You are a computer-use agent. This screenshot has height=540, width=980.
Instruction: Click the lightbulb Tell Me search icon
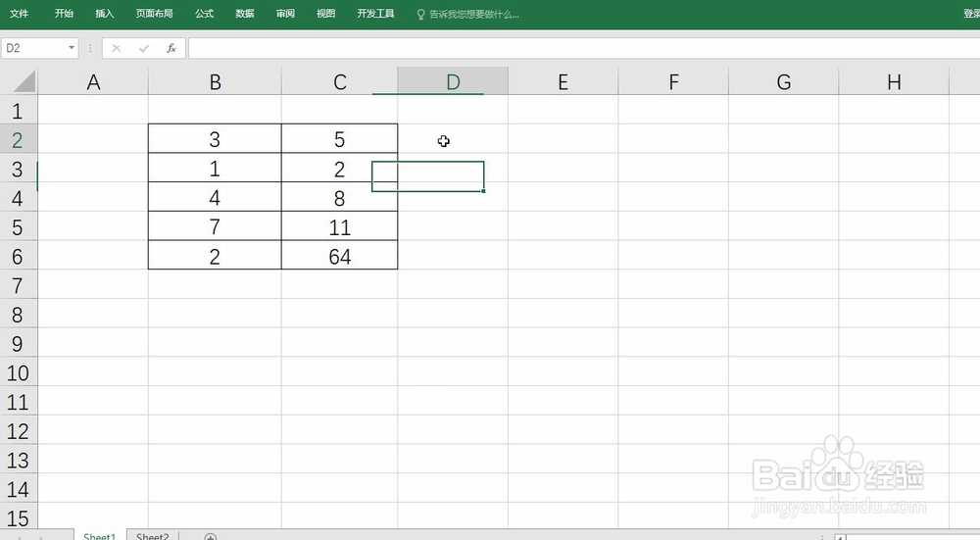(x=421, y=15)
